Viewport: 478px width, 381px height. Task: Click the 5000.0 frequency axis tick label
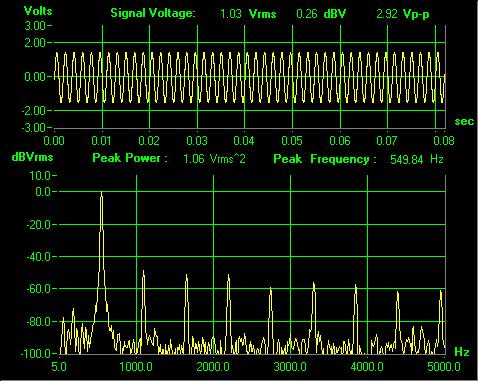coord(444,367)
